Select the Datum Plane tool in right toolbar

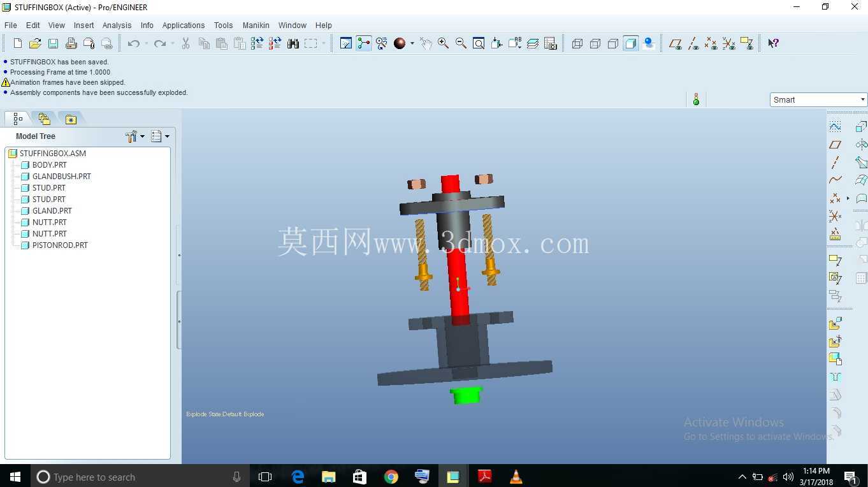[835, 145]
